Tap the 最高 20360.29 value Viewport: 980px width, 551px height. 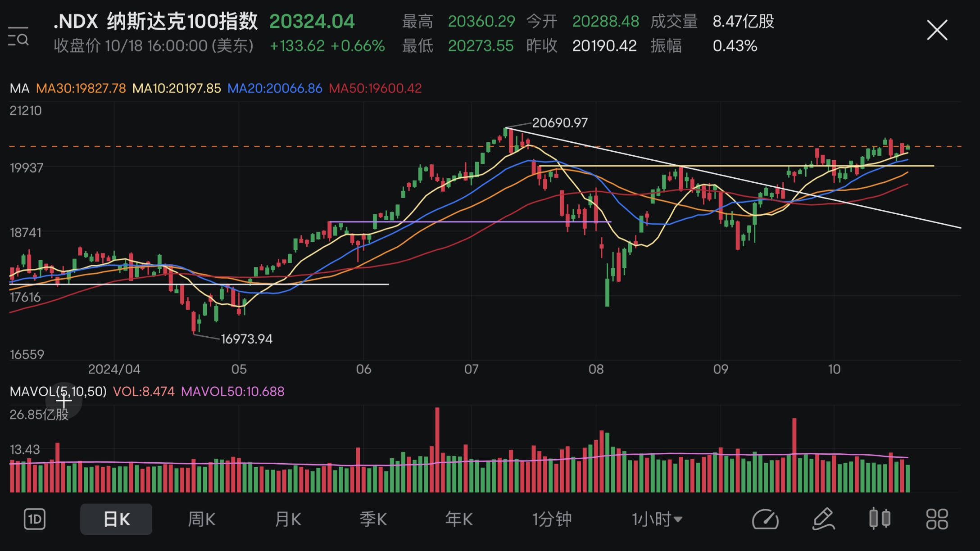(481, 22)
